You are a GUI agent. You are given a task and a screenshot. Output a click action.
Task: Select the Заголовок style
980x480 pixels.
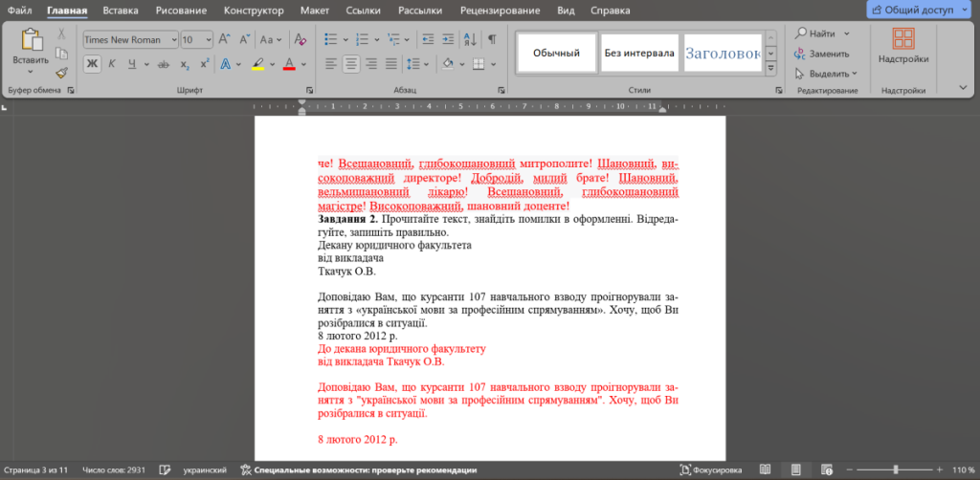coord(723,53)
